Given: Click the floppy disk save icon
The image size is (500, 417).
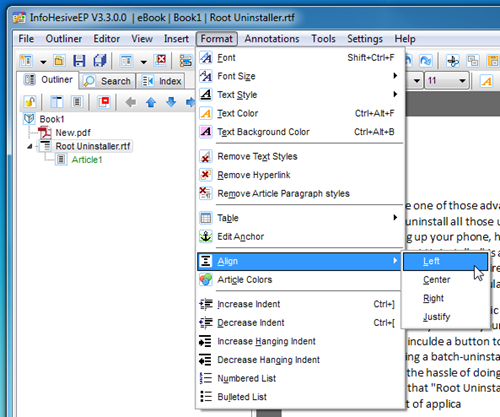Looking at the screenshot, I should pos(79,61).
